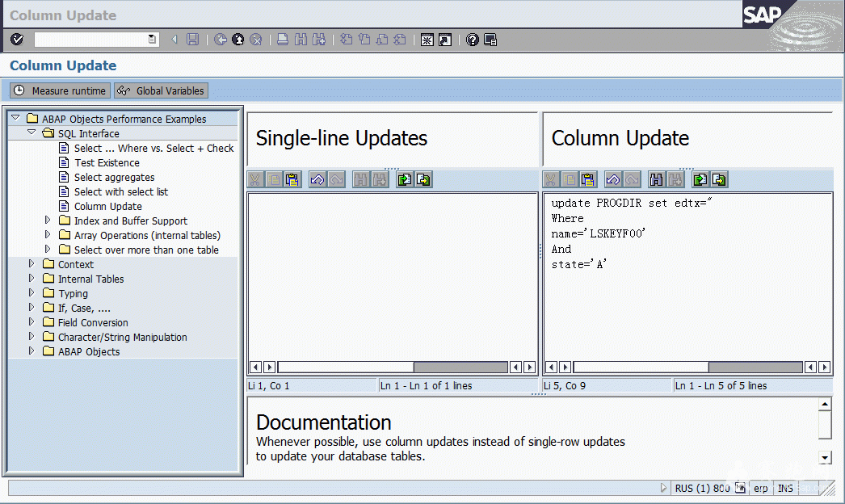
Task: Expand the Internal Tables folder
Action: (32, 278)
